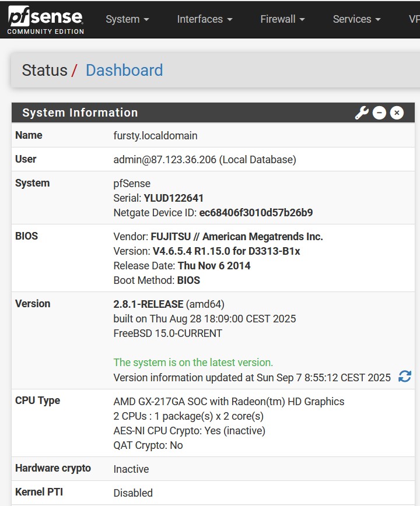
Task: Click the Status breadcrumb text
Action: 44,70
